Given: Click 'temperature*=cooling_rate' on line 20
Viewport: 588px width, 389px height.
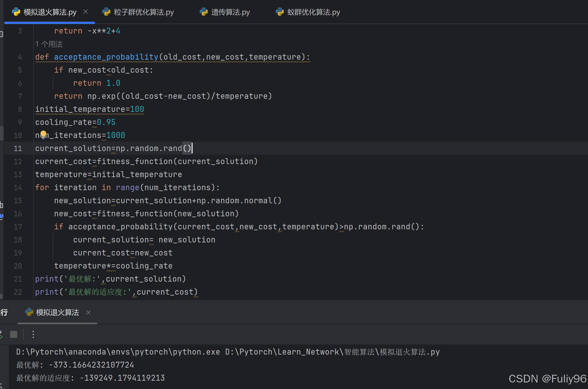Looking at the screenshot, I should click(x=113, y=266).
